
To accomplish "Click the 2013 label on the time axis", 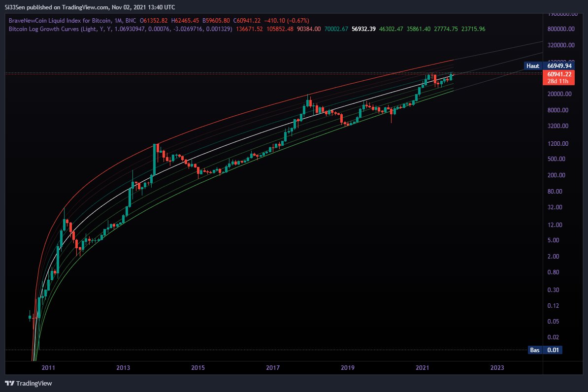I will tap(123, 367).
